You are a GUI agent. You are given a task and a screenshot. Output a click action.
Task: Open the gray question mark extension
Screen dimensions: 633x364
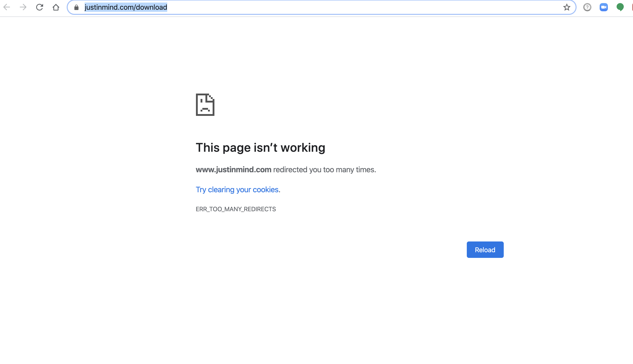(587, 7)
